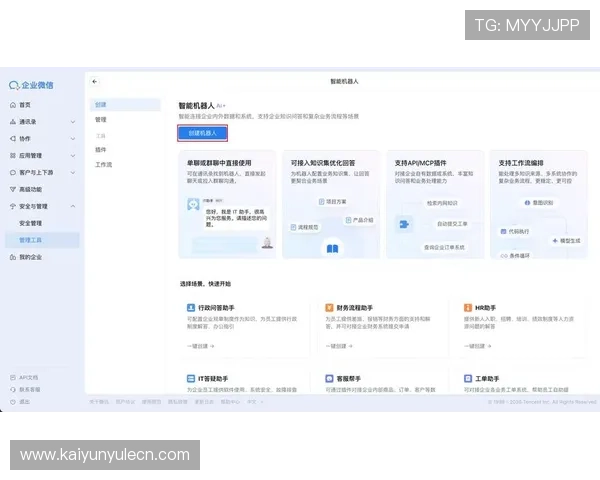Click the 安全与管理 umbrella icon

point(13,206)
